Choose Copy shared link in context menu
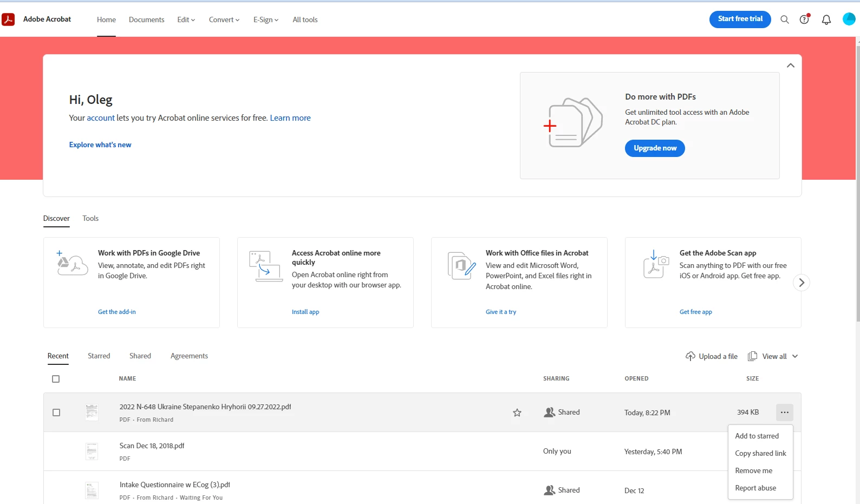The image size is (860, 504). 760,453
